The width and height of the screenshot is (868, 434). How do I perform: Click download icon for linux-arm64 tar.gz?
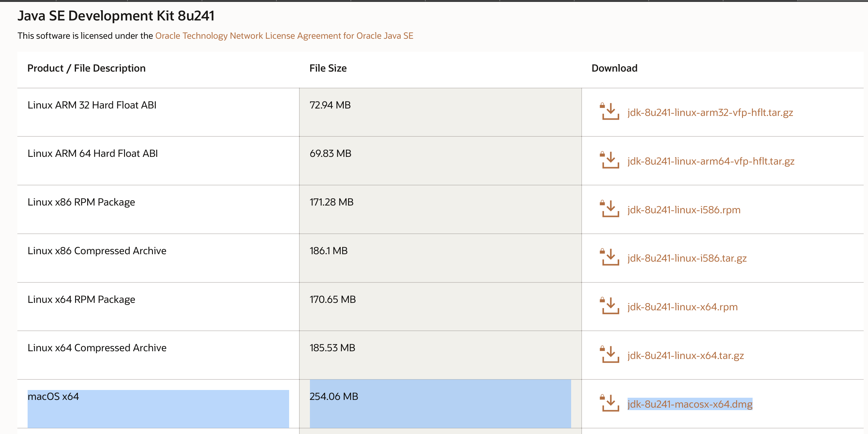pos(610,160)
